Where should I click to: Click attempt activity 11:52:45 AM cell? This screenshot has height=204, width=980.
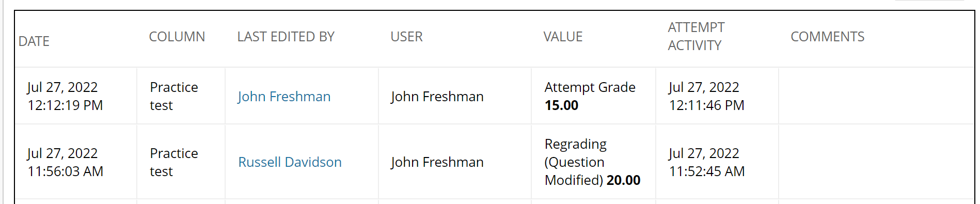pos(717,162)
